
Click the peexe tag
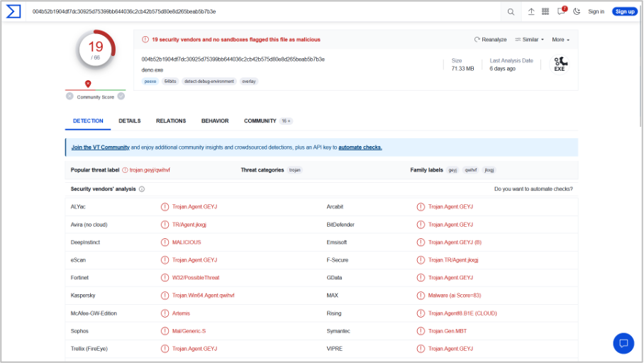(150, 82)
